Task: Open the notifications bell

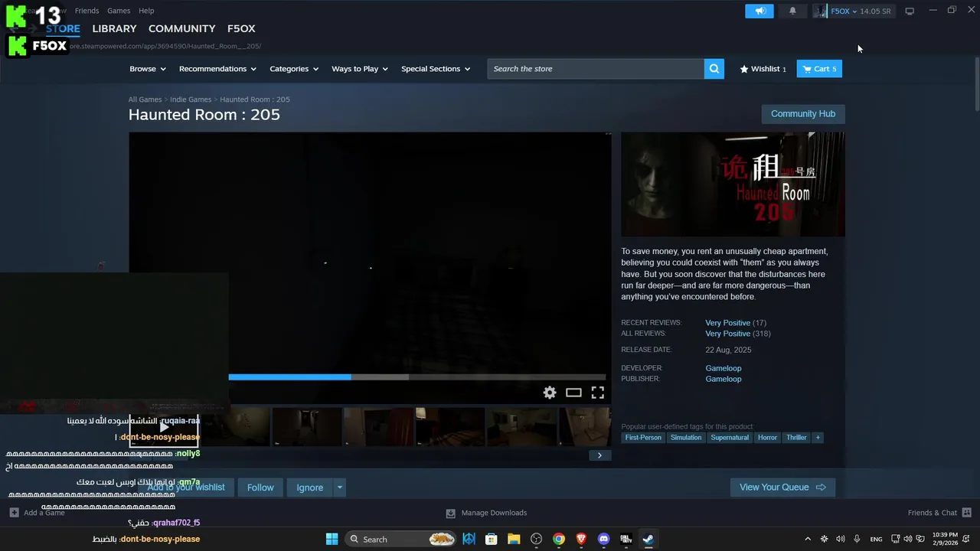Action: (792, 11)
